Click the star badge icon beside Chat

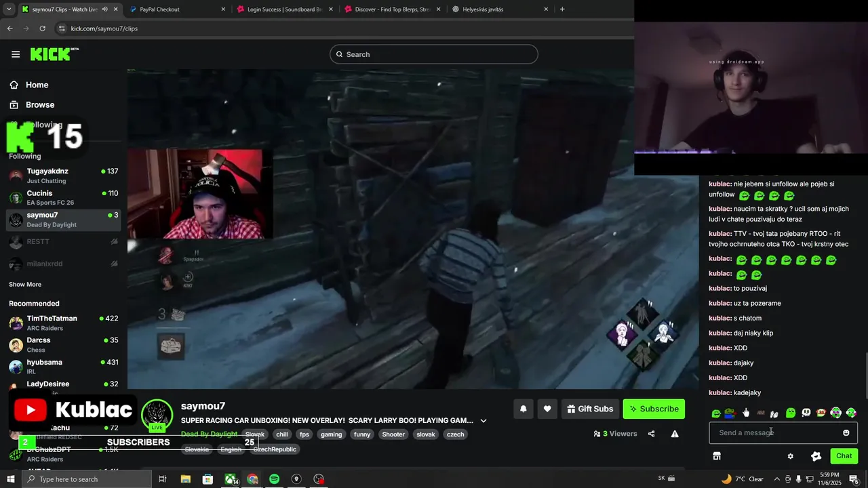click(816, 456)
